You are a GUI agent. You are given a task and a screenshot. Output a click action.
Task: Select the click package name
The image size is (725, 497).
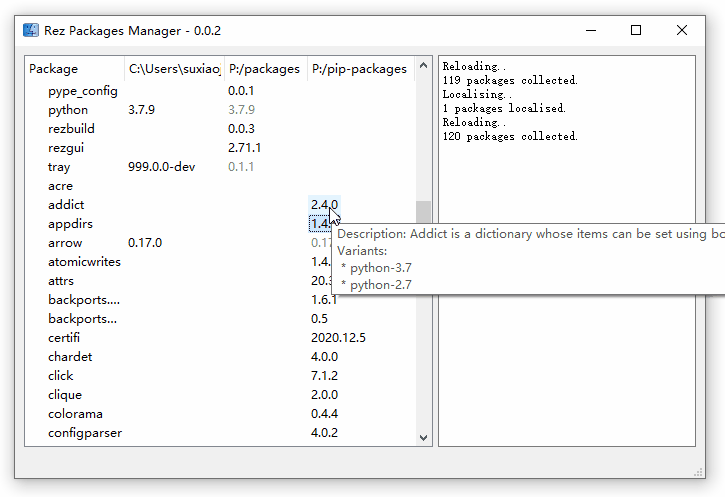tap(61, 375)
